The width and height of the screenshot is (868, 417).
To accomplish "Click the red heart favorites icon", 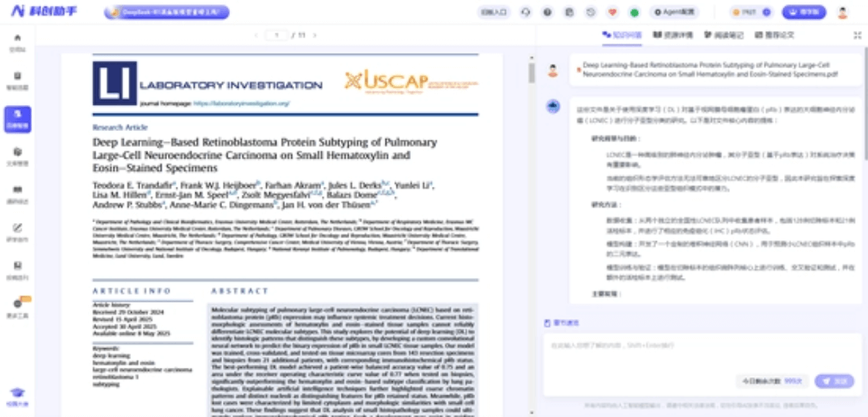I will [x=613, y=12].
